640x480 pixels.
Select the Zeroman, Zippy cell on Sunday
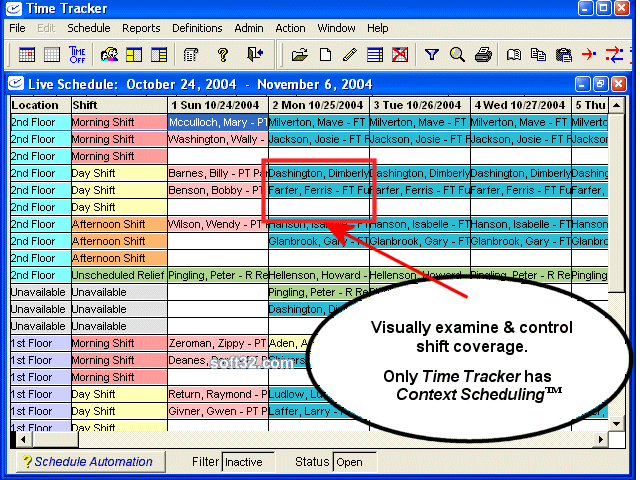click(218, 344)
